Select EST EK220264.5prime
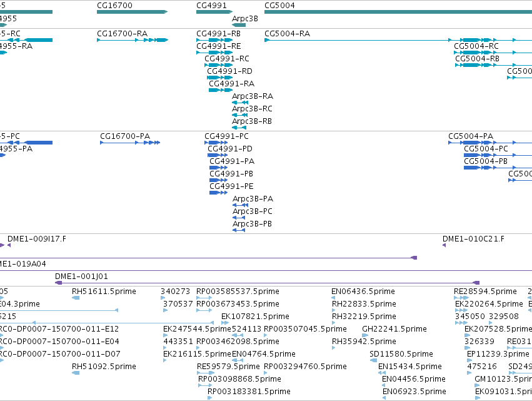The image size is (532, 401). [461, 310]
